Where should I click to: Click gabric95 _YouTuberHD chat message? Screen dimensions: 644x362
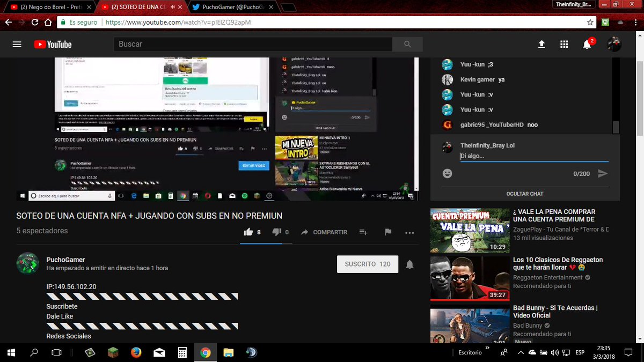(x=489, y=124)
